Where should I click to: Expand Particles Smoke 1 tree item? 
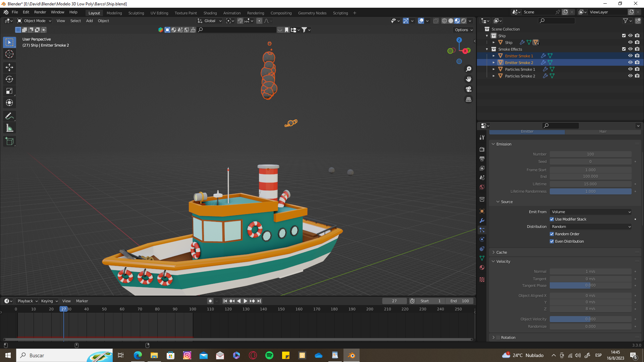click(x=493, y=69)
